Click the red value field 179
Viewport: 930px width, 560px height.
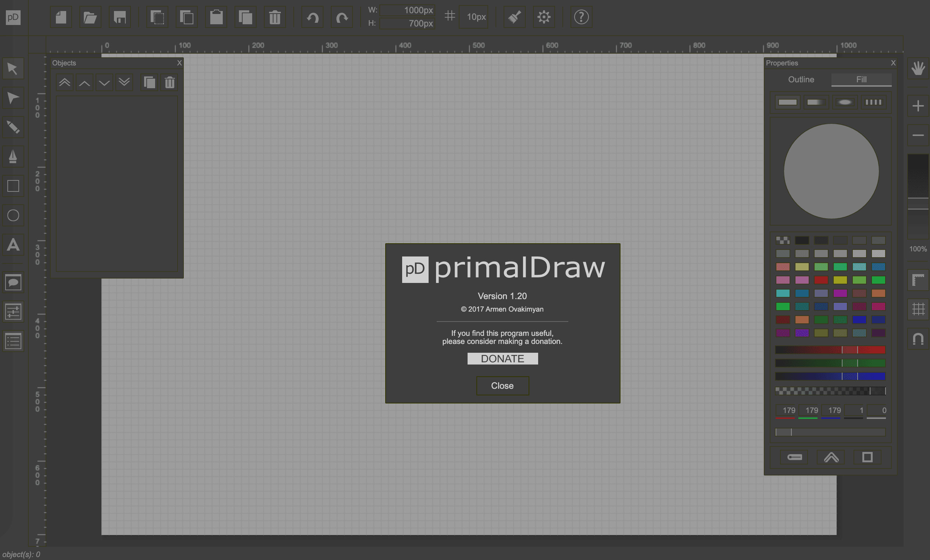click(x=786, y=410)
